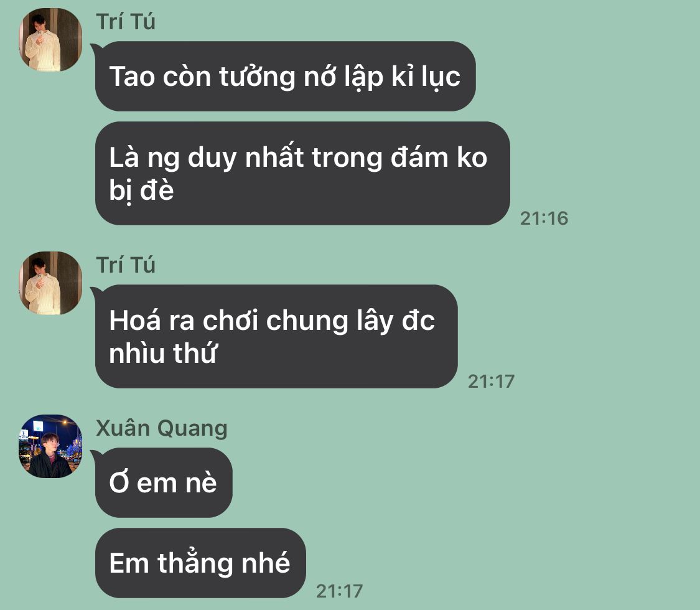The height and width of the screenshot is (610, 700).
Task: Click the 21:17 timestamp after Trí Tú's message
Action: coord(491,382)
